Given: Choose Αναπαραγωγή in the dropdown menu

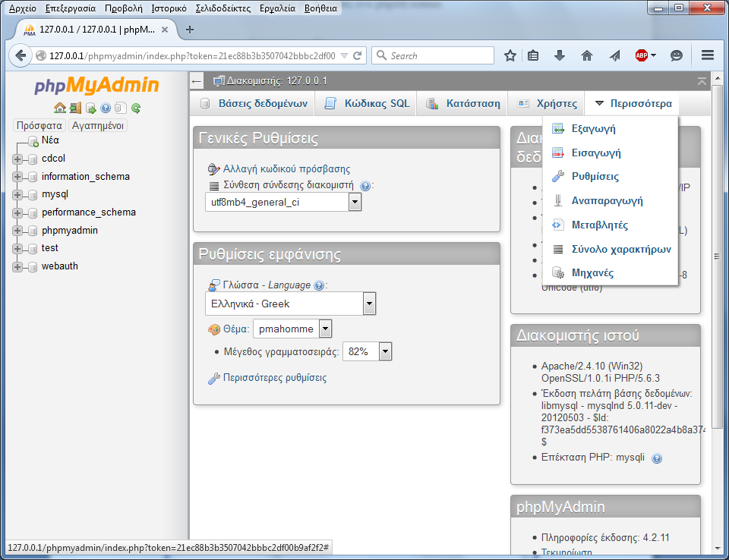Looking at the screenshot, I should click(x=610, y=201).
